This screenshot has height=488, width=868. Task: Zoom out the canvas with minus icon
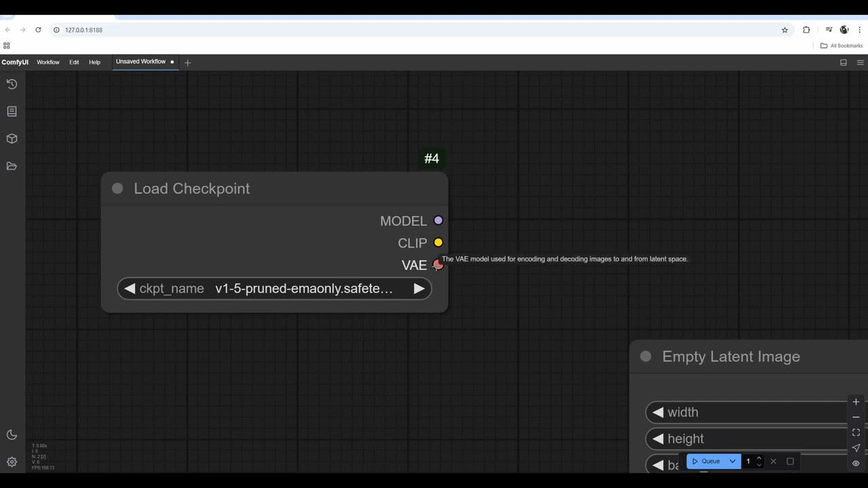pos(856,418)
